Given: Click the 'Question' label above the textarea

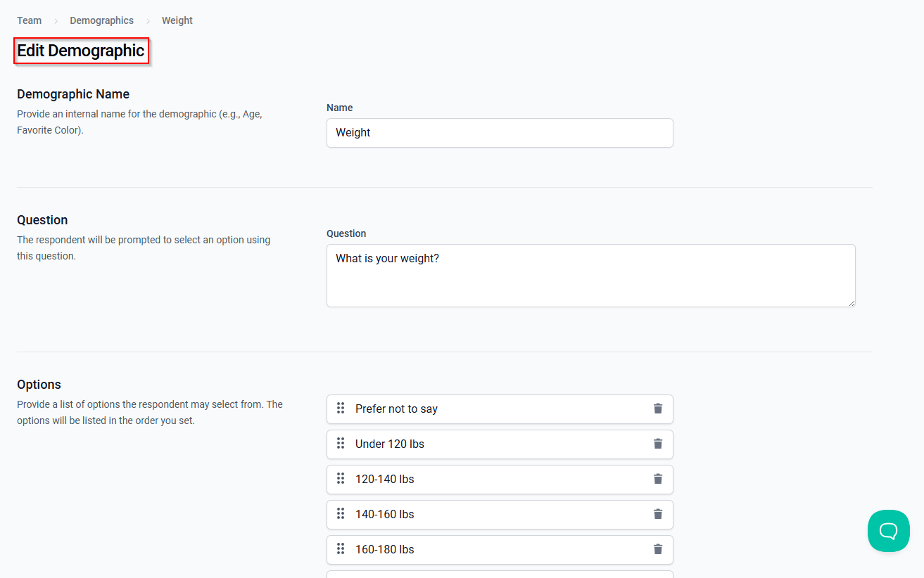Looking at the screenshot, I should click(346, 233).
